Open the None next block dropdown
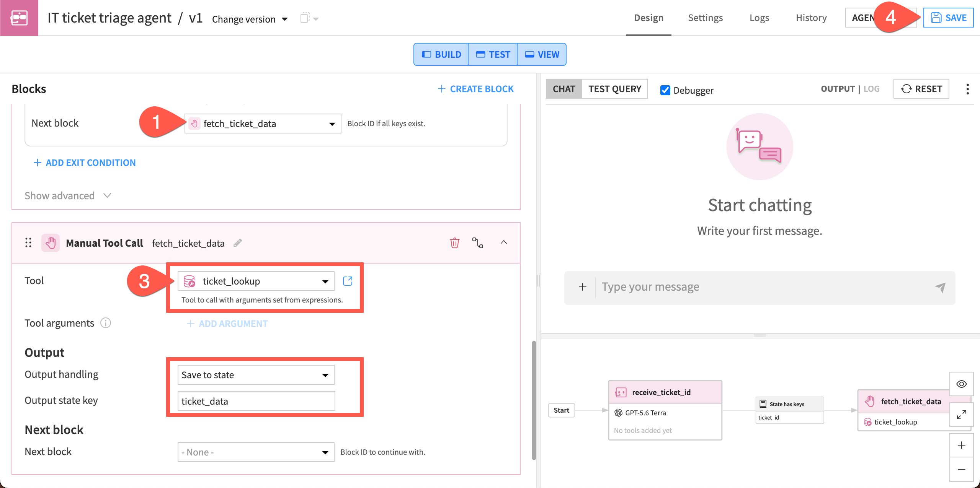980x488 pixels. pyautogui.click(x=256, y=452)
